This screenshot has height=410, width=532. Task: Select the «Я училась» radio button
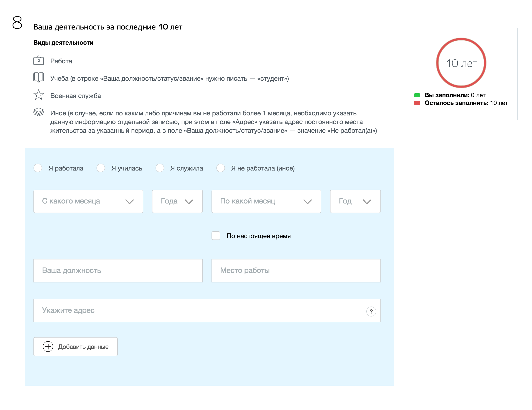point(101,168)
